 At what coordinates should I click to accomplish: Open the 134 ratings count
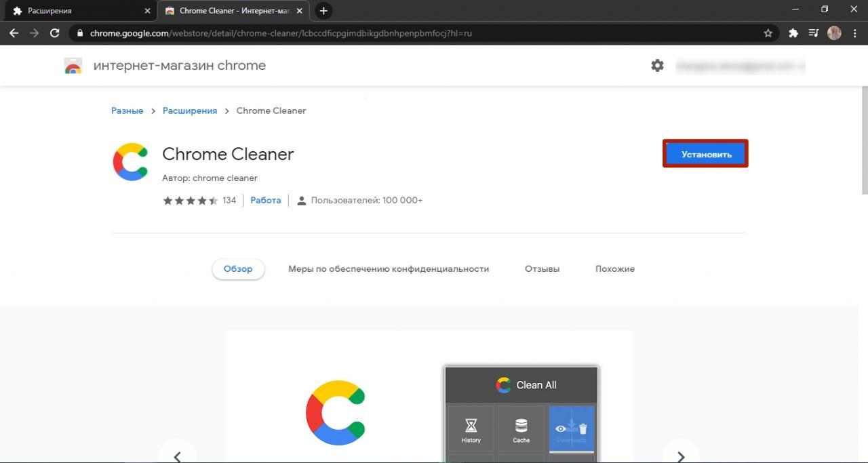[x=229, y=201]
